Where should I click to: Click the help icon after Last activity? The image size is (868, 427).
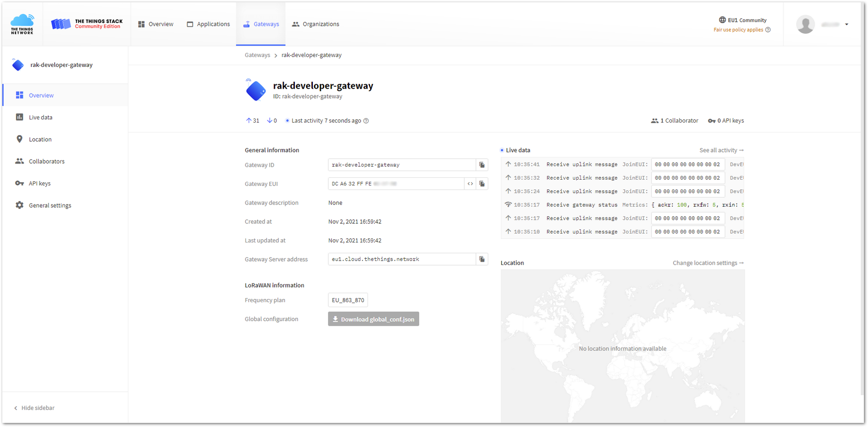366,121
